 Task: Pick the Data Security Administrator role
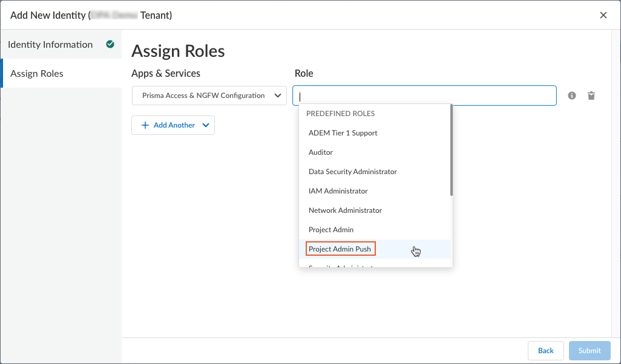pos(352,172)
